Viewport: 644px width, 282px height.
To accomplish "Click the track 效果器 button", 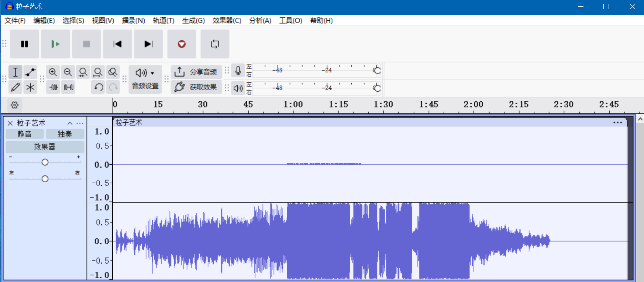I will (45, 147).
